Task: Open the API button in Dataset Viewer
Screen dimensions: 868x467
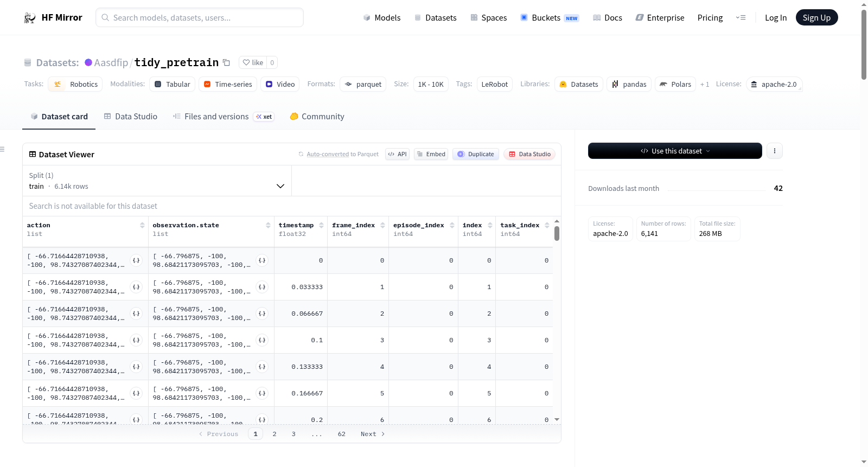Action: 397,154
